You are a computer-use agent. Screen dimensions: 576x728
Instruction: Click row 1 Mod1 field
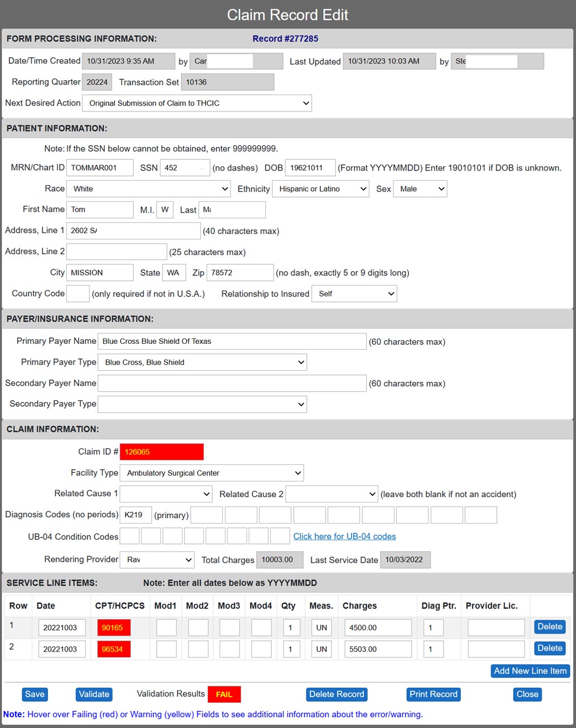(166, 627)
